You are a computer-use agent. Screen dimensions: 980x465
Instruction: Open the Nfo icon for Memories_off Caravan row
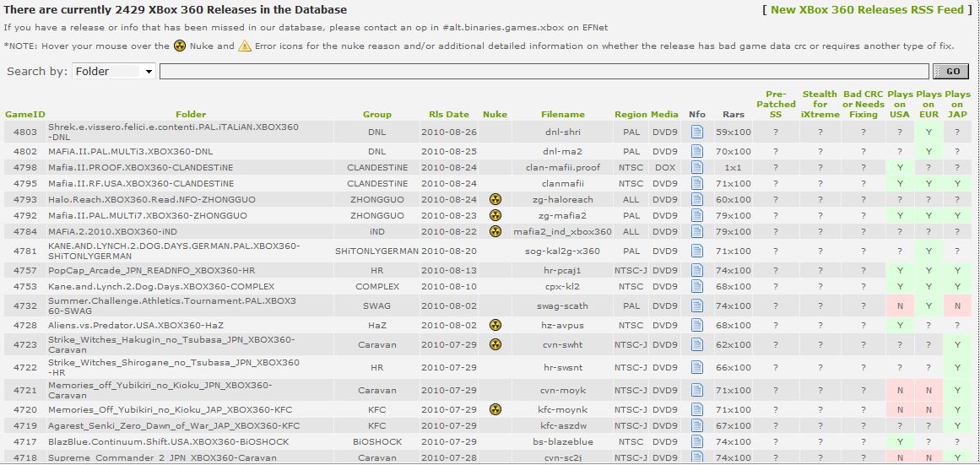pyautogui.click(x=697, y=390)
